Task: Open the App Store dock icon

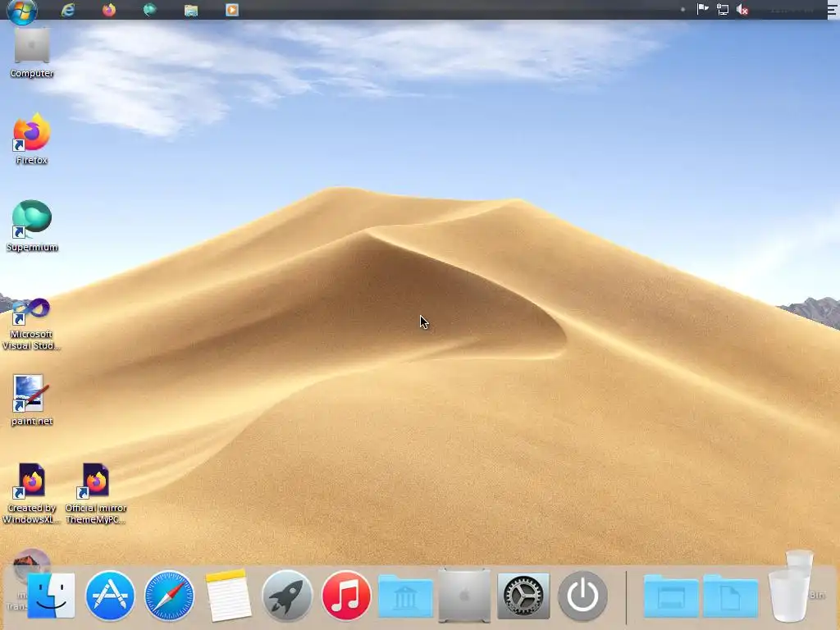Action: click(x=110, y=596)
